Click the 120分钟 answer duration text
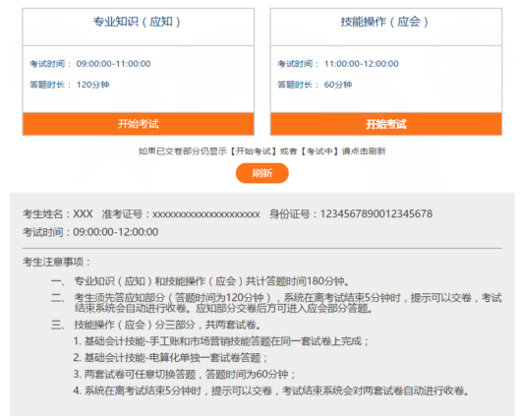Viewport: 521px width, 420px height. coord(92,85)
